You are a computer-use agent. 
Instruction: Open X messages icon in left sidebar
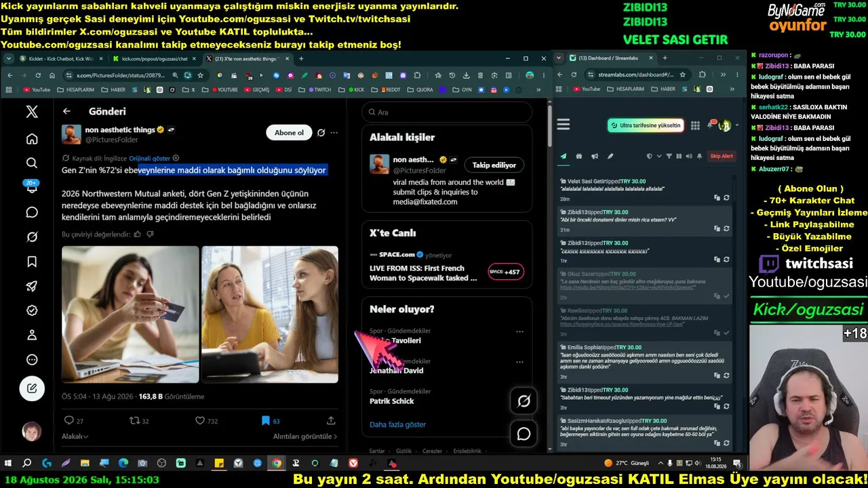tap(32, 212)
